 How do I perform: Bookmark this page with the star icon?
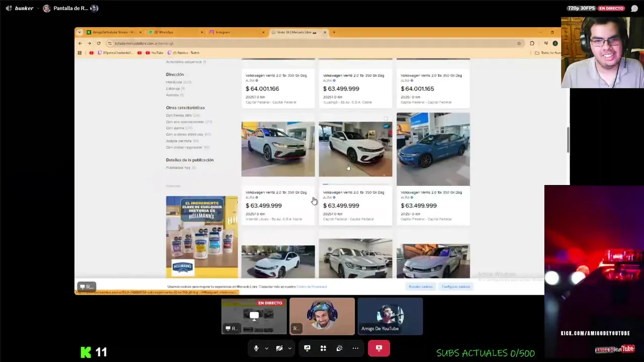pyautogui.click(x=519, y=43)
